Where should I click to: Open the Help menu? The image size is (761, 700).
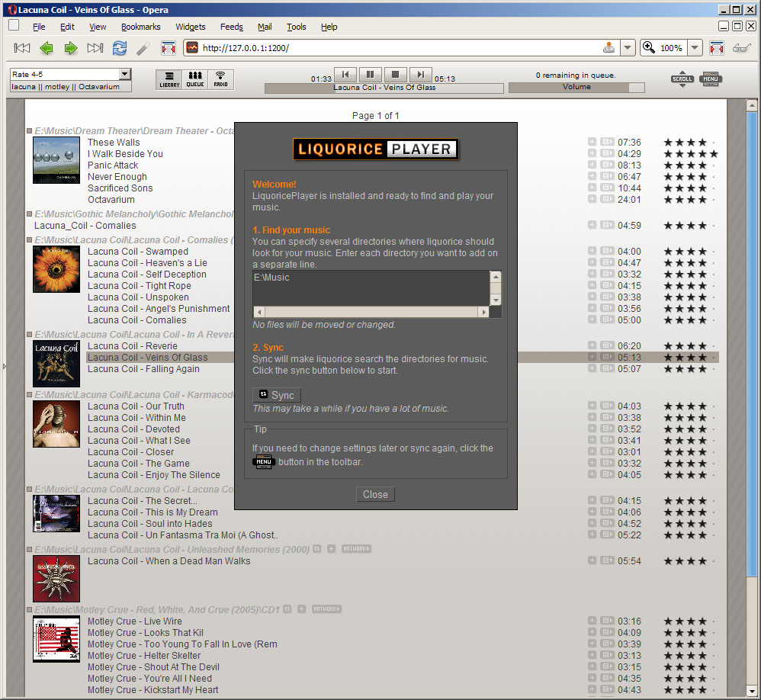(329, 27)
